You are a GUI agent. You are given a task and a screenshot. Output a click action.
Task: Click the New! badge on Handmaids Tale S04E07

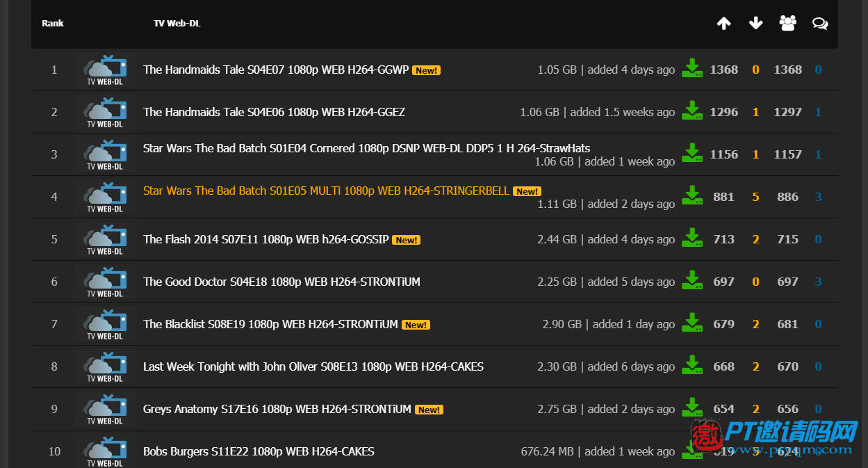426,70
